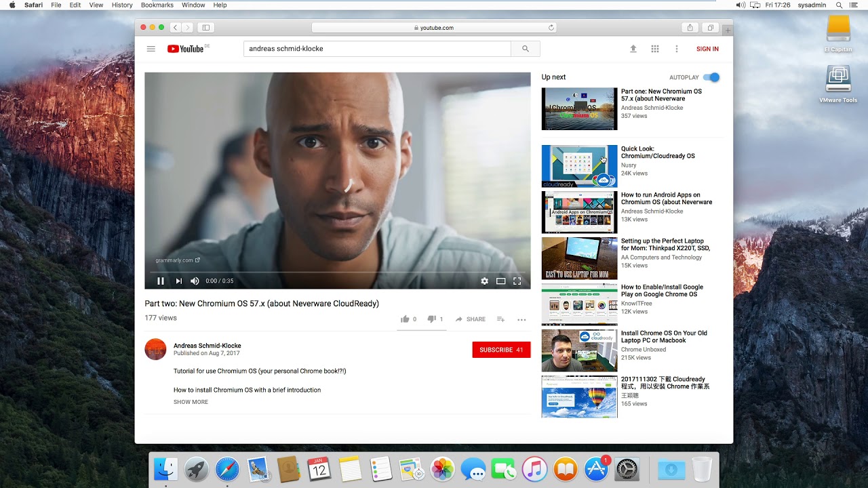Open Photos from the Dock

click(x=442, y=469)
